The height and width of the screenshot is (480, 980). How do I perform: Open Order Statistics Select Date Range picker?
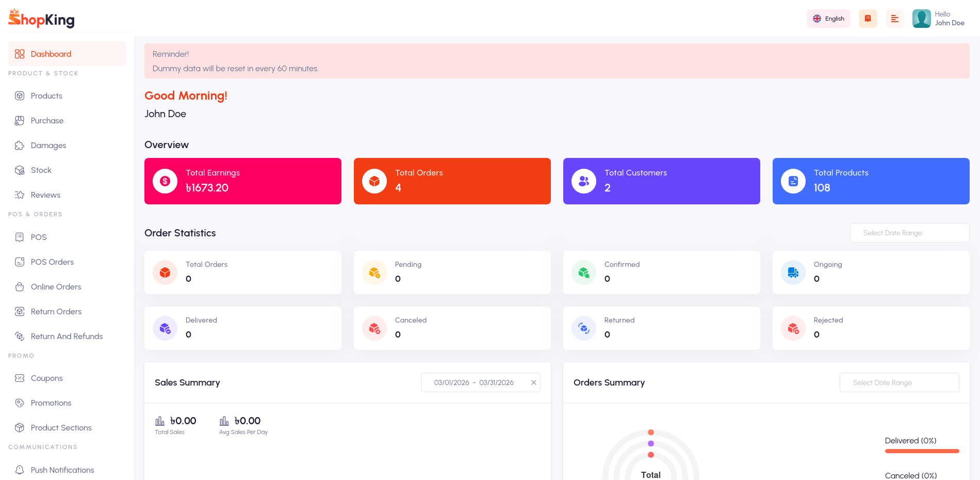click(909, 233)
